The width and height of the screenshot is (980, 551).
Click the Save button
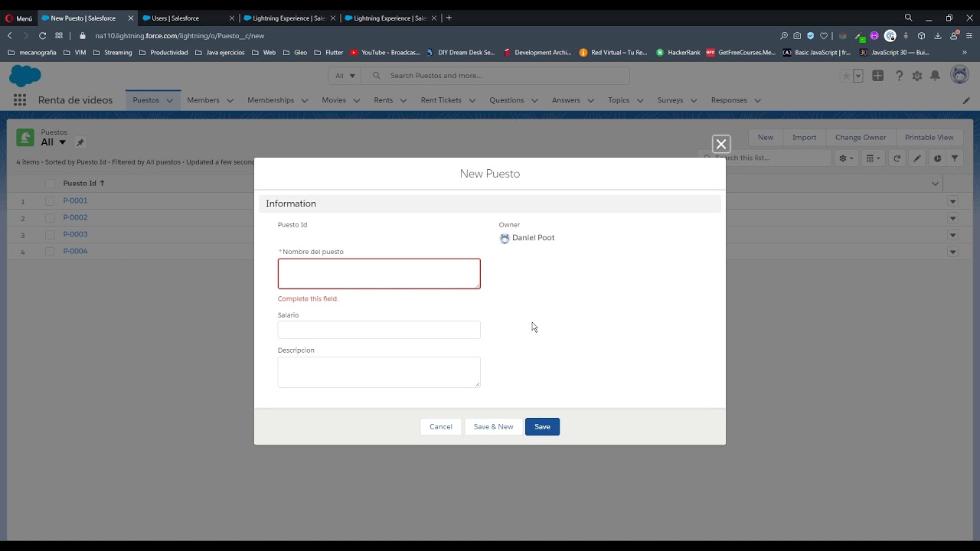point(542,427)
